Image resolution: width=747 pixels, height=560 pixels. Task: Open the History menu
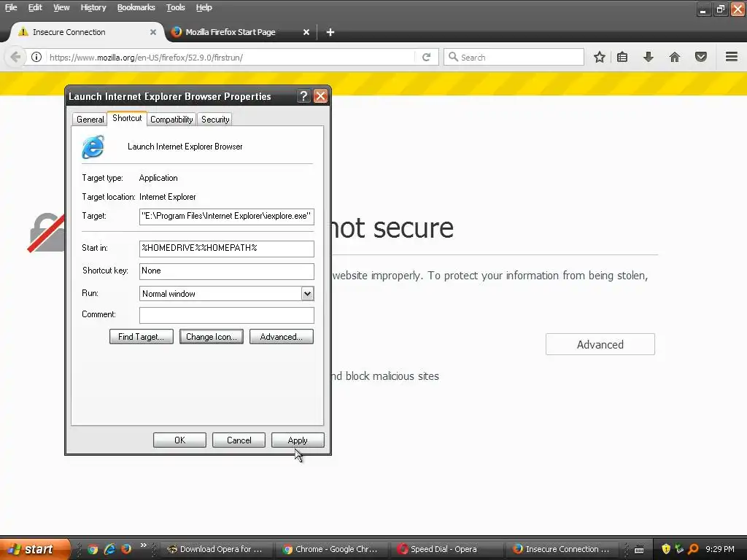pos(93,7)
